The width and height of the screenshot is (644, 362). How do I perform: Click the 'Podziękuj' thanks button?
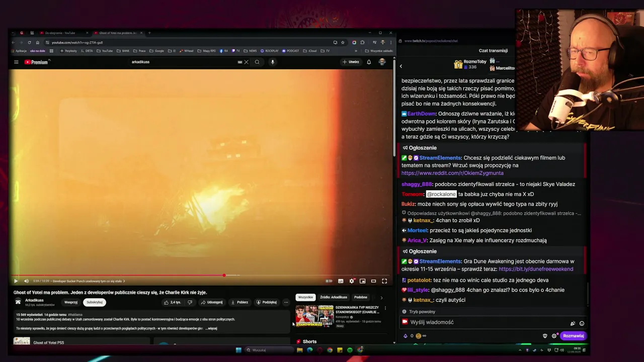point(267,302)
